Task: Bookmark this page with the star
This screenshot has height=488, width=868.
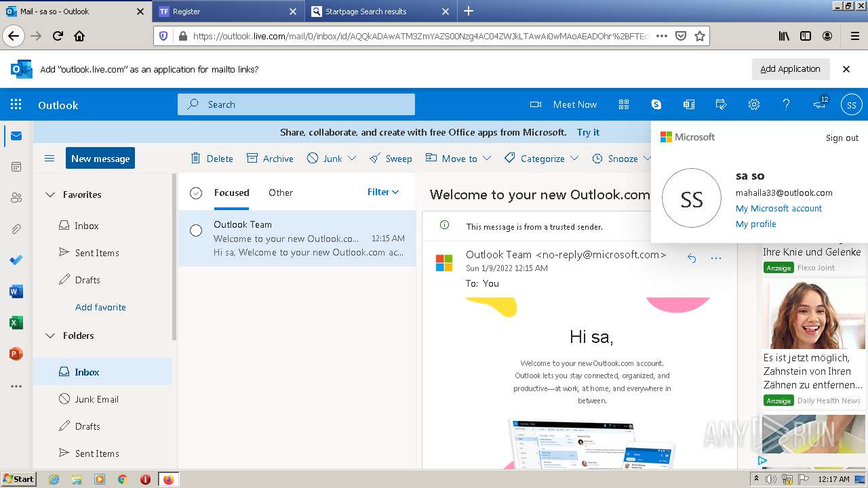Action: click(700, 36)
